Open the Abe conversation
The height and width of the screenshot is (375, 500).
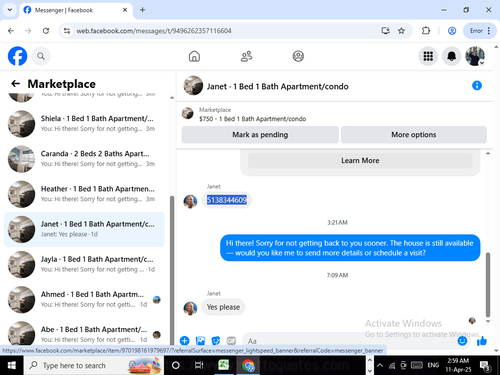point(84,333)
